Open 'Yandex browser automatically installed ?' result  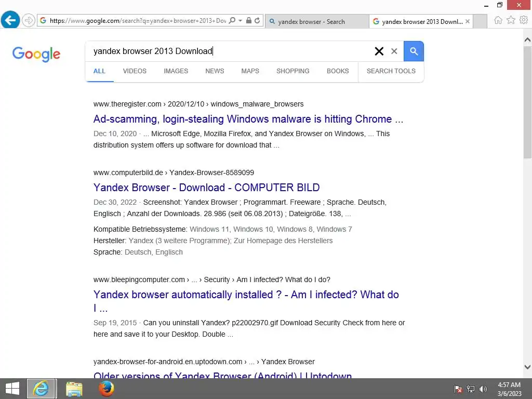click(x=246, y=301)
